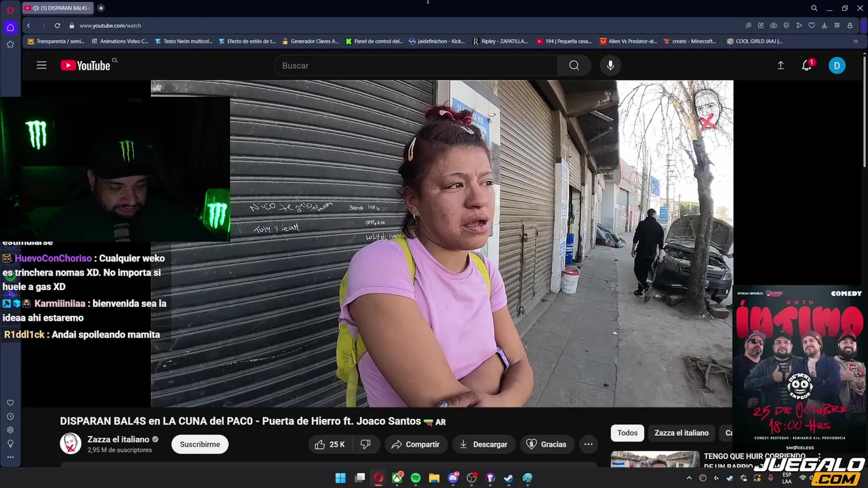This screenshot has width=868, height=488.
Task: Open Panel de control del bookmark
Action: [x=374, y=41]
